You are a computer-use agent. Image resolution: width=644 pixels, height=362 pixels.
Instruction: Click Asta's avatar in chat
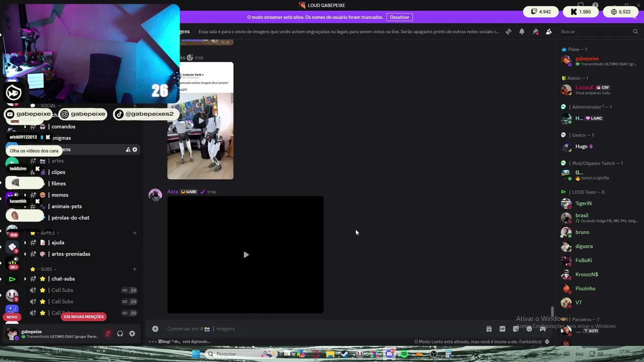tap(155, 195)
